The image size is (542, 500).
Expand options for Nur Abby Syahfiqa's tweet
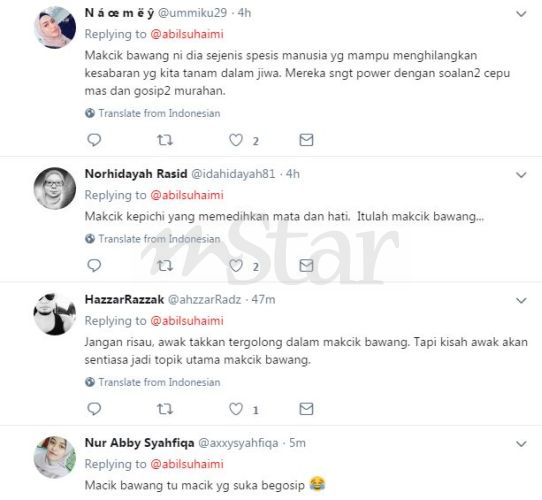click(521, 444)
